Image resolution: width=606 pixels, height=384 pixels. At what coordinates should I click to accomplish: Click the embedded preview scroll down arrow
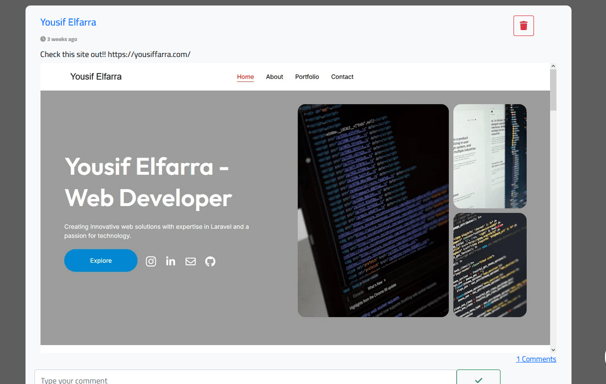[x=553, y=350]
